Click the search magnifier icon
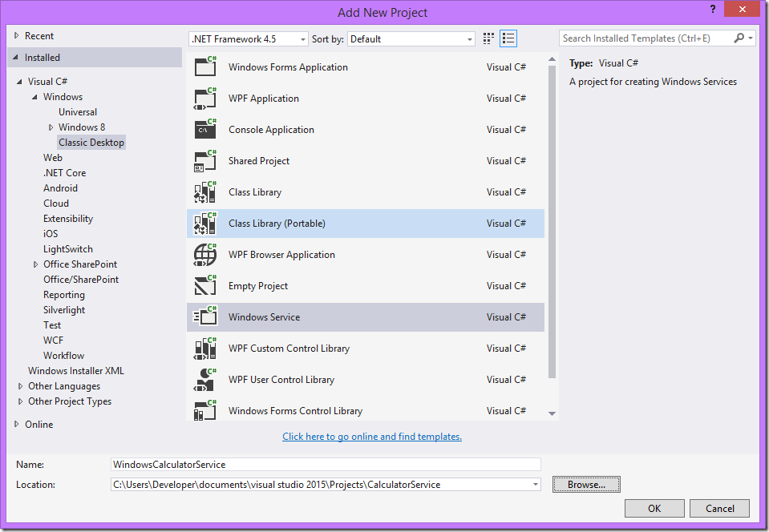Image resolution: width=769 pixels, height=532 pixels. pos(739,38)
